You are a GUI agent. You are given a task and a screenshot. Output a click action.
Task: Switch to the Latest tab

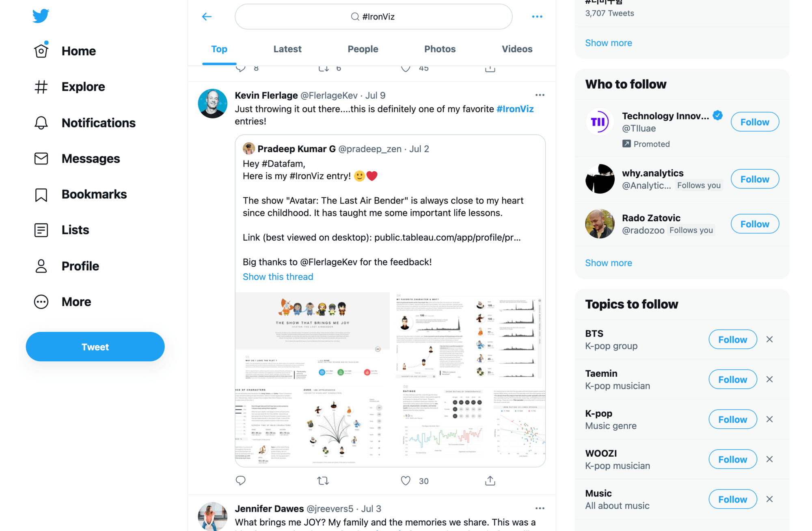287,49
